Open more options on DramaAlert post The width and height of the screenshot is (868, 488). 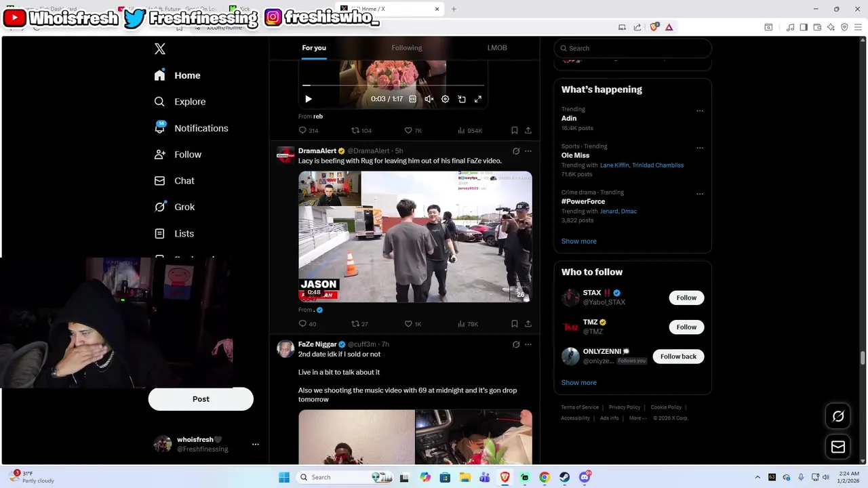(x=528, y=151)
